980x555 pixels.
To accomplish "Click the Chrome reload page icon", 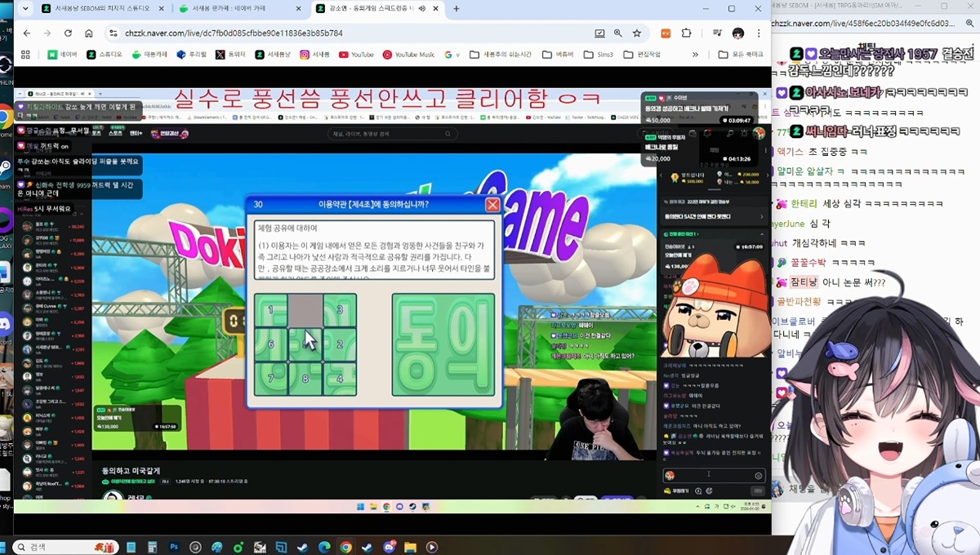I will tap(68, 33).
